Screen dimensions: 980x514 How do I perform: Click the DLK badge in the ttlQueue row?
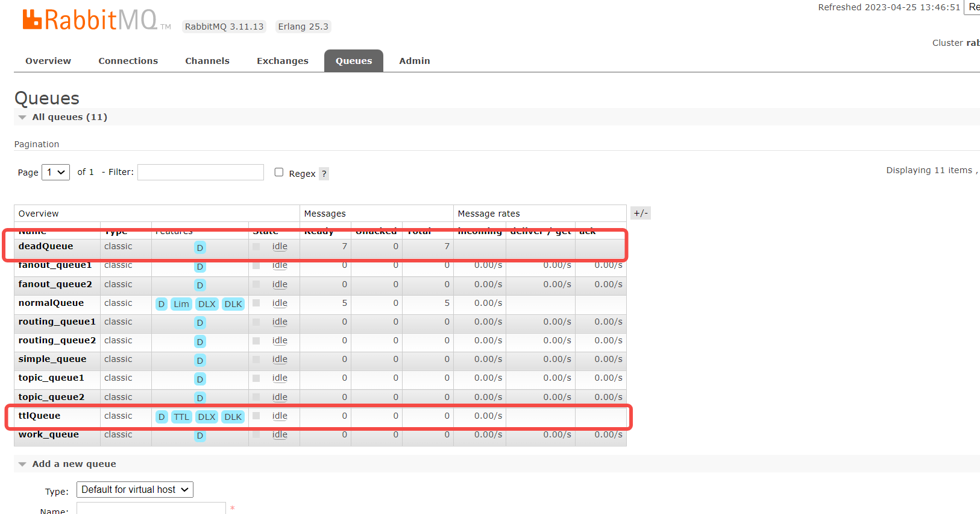[x=233, y=417]
